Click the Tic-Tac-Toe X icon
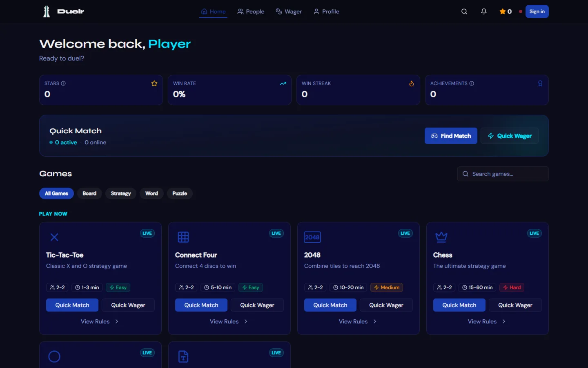588x368 pixels. coord(54,237)
